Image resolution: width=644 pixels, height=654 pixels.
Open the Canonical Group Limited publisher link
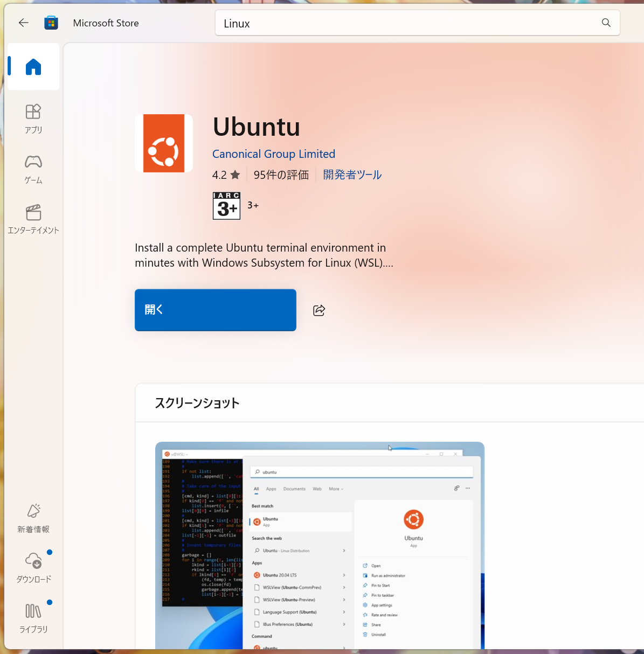pyautogui.click(x=274, y=154)
